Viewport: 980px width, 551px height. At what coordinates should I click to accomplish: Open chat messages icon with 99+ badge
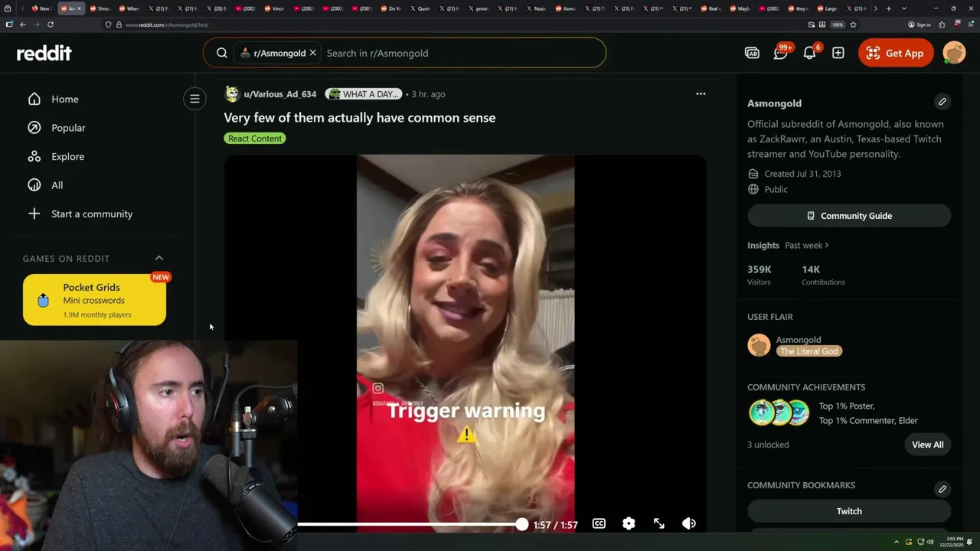pos(781,53)
